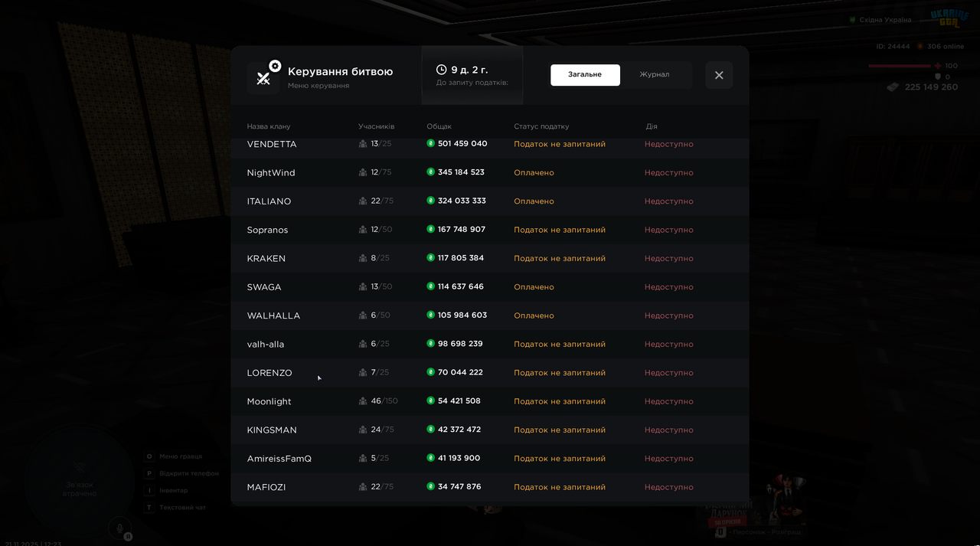Viewport: 980px width, 546px height.
Task: Click the green money icon for KRAKEN
Action: click(x=431, y=258)
